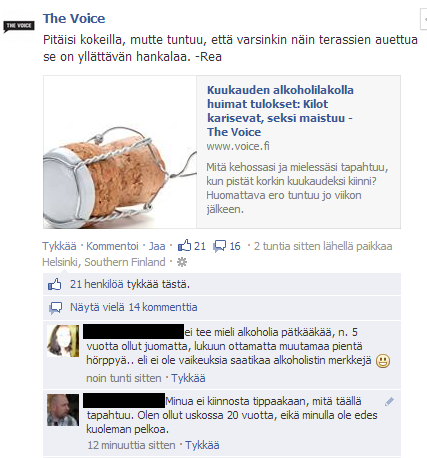Open The Voice page name link

coord(74,18)
